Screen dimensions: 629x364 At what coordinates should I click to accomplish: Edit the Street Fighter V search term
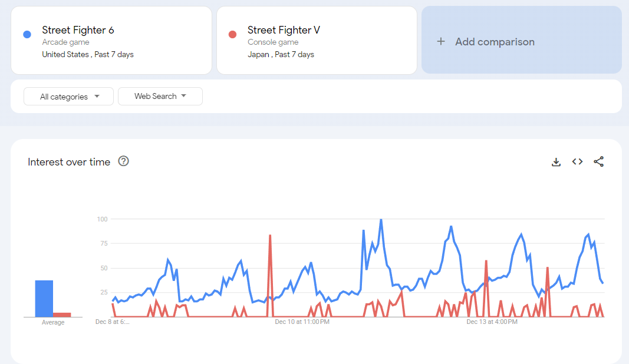click(x=284, y=30)
